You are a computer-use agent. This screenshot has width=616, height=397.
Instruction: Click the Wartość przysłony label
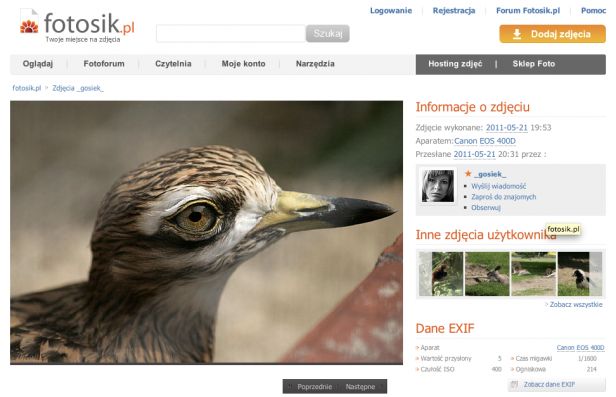(446, 359)
